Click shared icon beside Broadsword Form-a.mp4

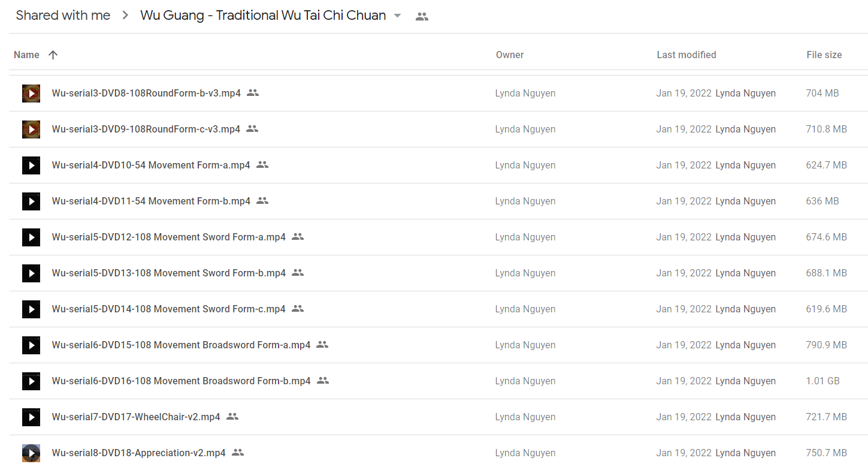pos(322,345)
